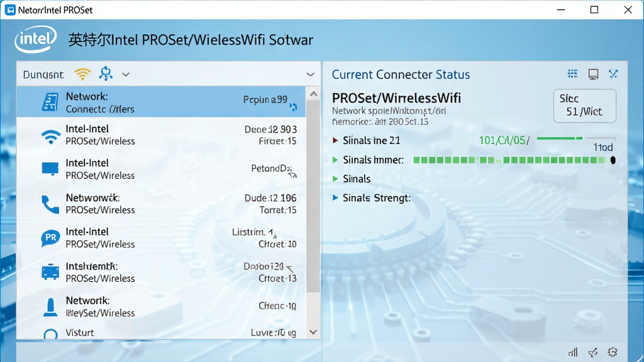Open dropdown chevron next to user network icon
The height and width of the screenshot is (362, 644).
[126, 75]
